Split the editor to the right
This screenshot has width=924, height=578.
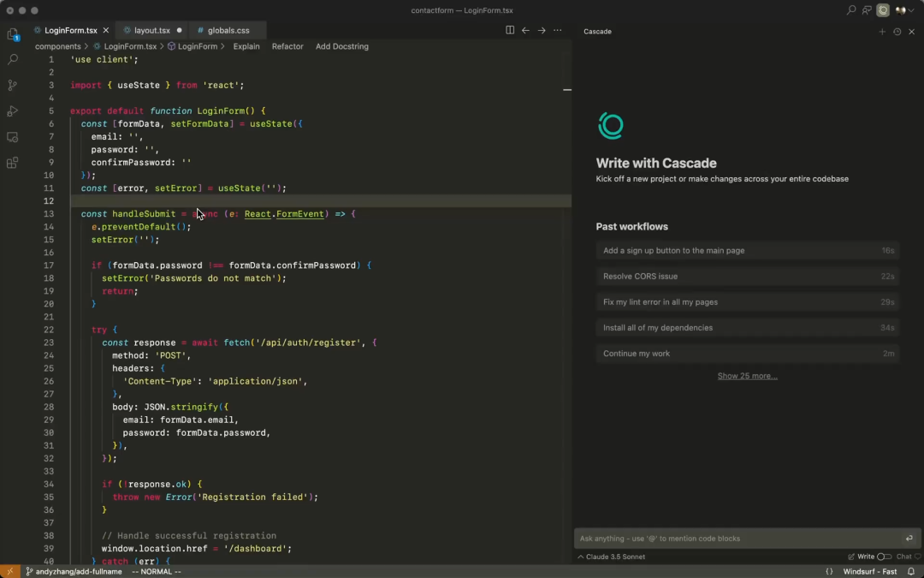coord(510,30)
